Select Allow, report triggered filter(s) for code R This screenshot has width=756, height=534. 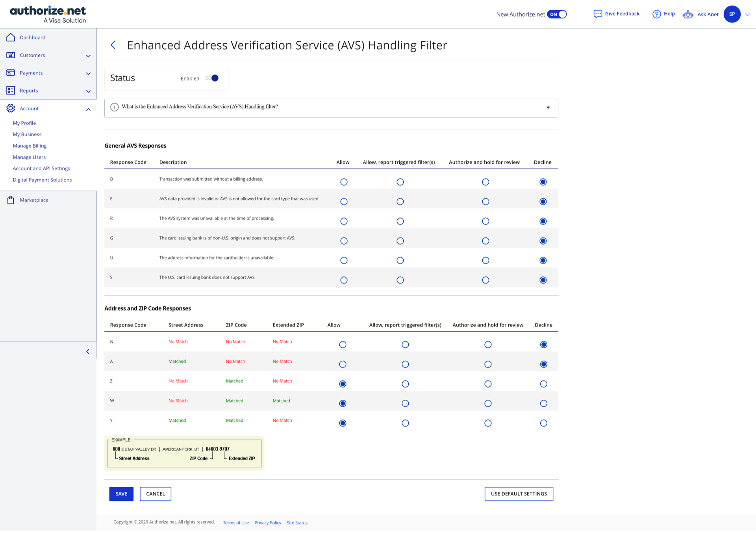[x=400, y=221]
